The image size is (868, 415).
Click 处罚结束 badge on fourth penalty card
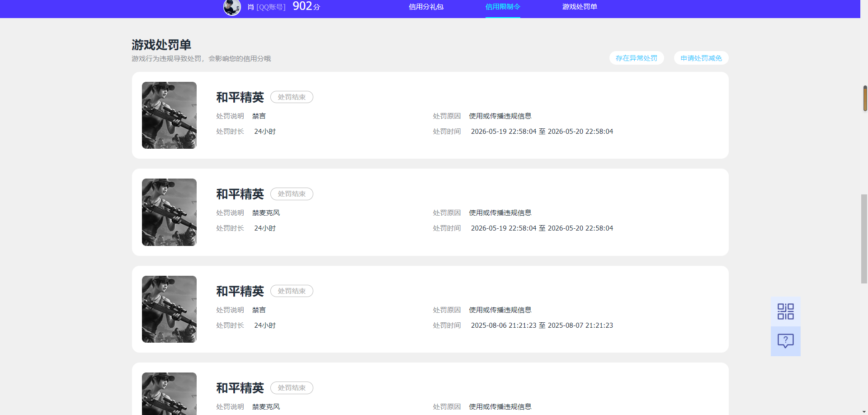[x=292, y=388]
